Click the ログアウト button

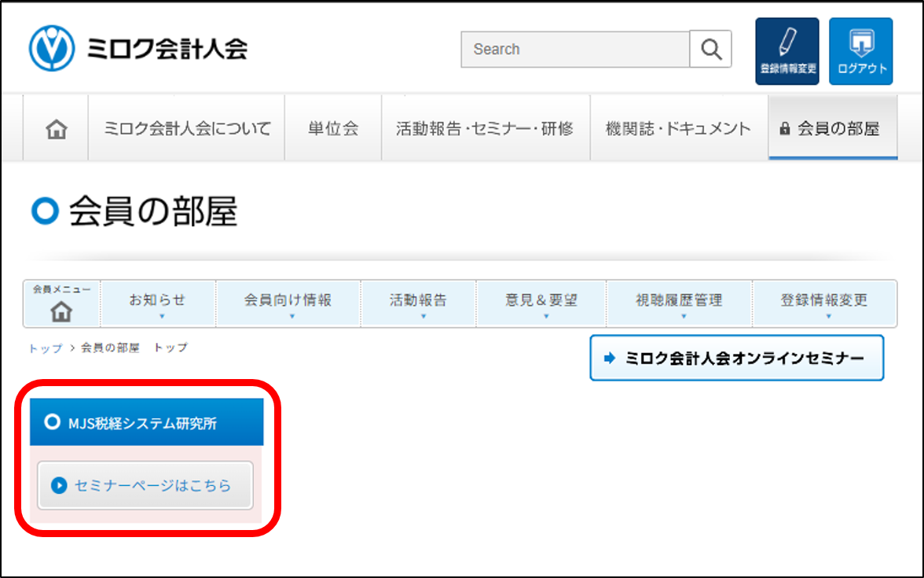(x=861, y=51)
